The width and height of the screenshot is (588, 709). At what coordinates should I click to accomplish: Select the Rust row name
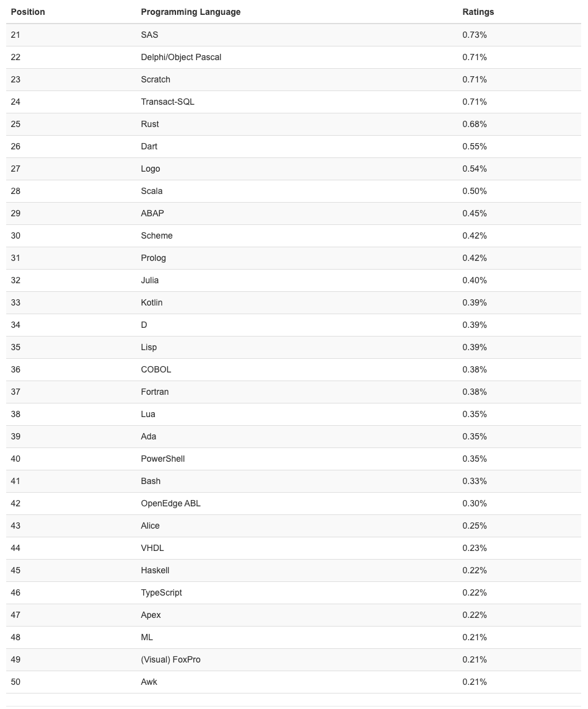tap(149, 124)
